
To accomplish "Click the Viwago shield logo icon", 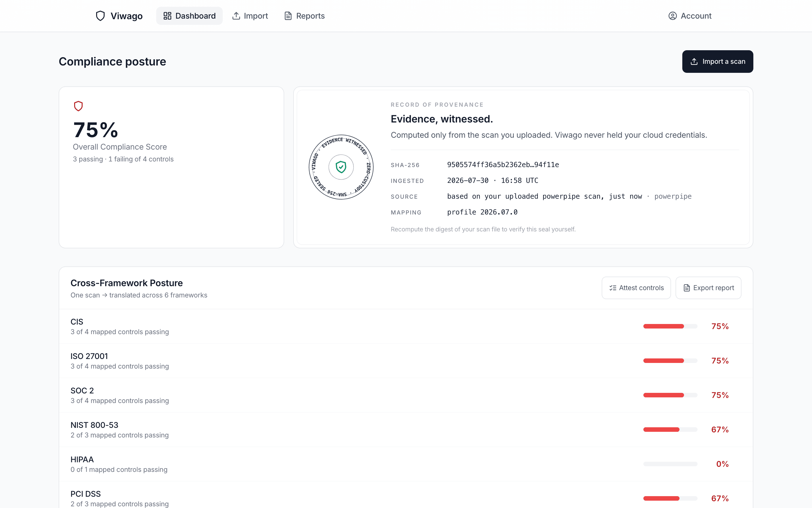I will pos(100,16).
